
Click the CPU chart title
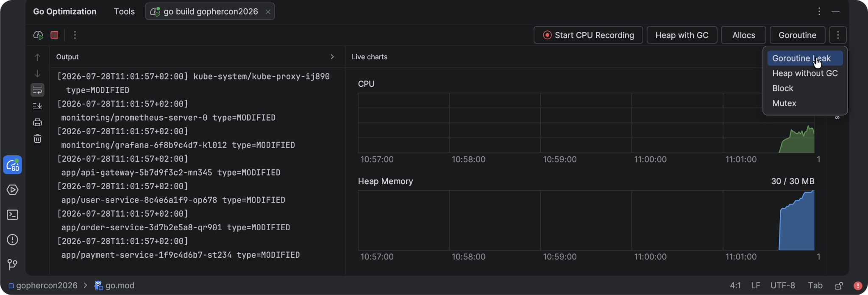(366, 84)
